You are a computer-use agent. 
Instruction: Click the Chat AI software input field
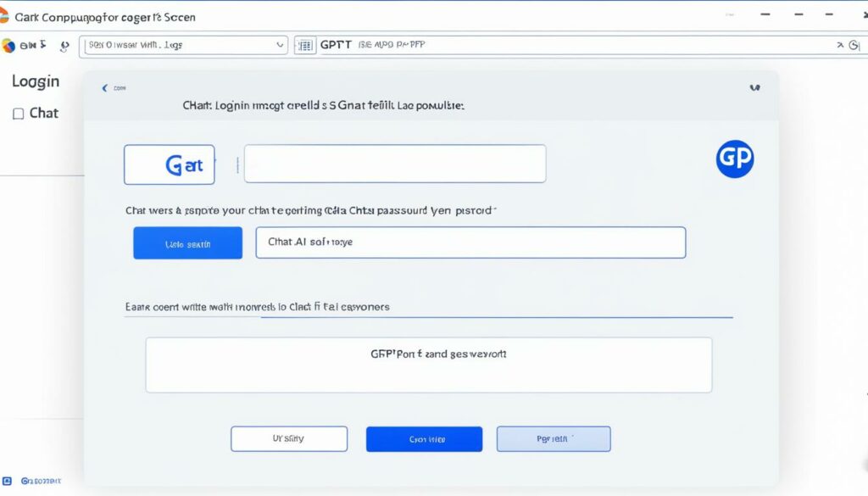coord(471,242)
